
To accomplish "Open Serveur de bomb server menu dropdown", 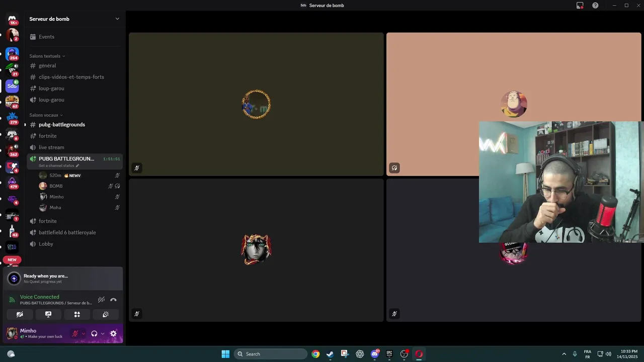I will (x=117, y=19).
